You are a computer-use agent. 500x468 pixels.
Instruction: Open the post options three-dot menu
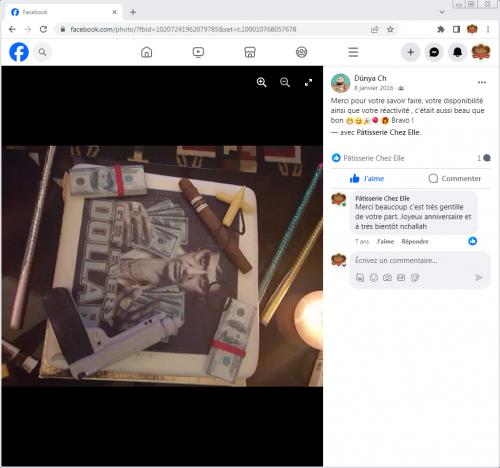[482, 82]
